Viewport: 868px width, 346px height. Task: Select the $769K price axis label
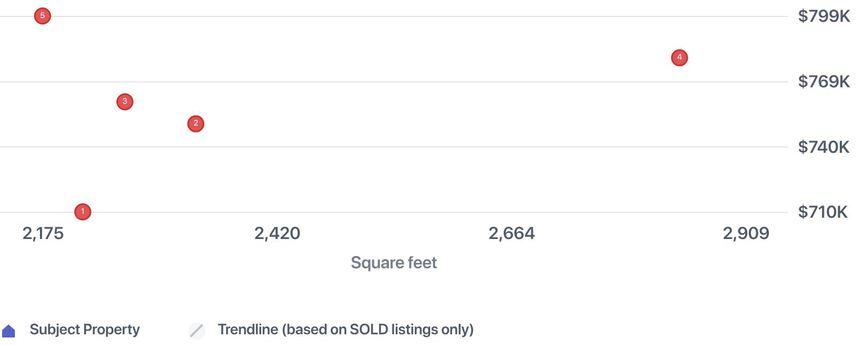point(824,81)
